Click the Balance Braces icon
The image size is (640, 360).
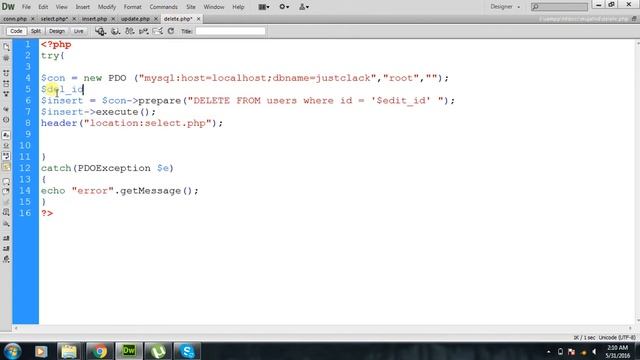(x=6, y=120)
